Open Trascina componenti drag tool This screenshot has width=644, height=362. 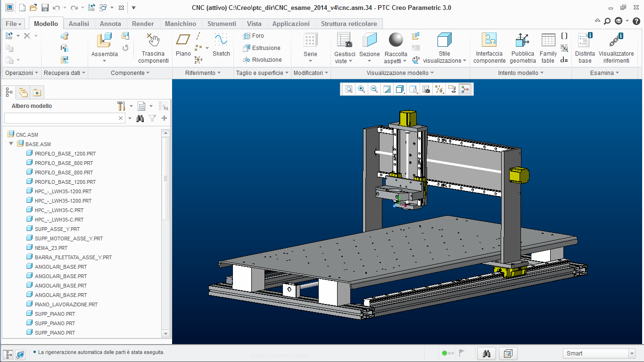tap(153, 48)
